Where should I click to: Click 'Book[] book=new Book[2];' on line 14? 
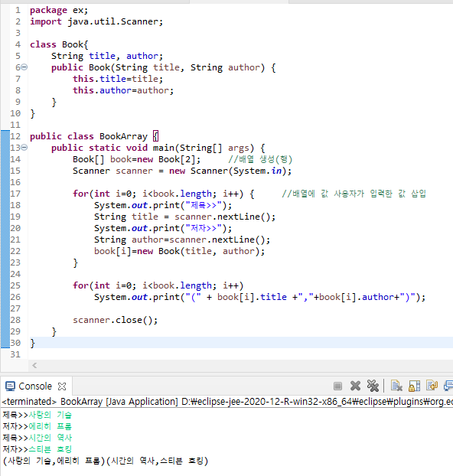click(x=137, y=159)
